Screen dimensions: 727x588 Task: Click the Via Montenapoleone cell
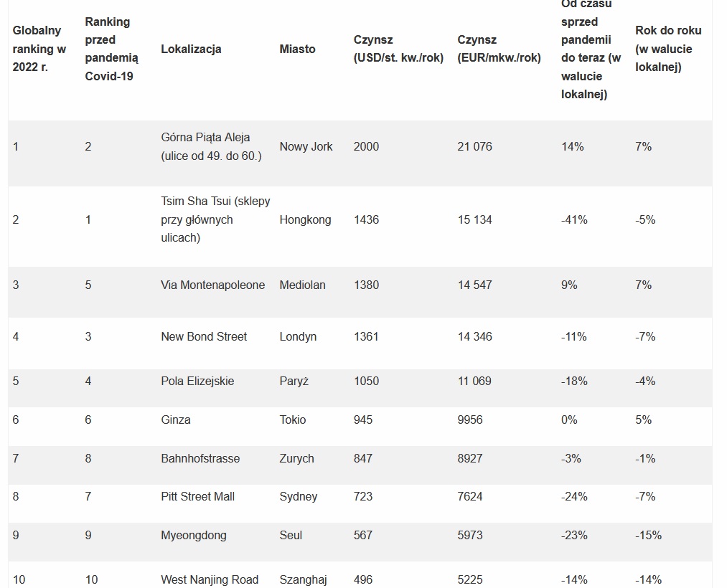click(x=212, y=285)
